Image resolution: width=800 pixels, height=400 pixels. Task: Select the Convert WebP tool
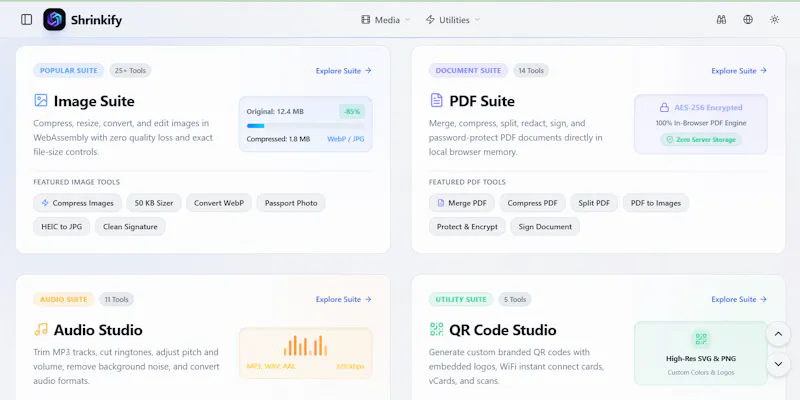(x=219, y=203)
